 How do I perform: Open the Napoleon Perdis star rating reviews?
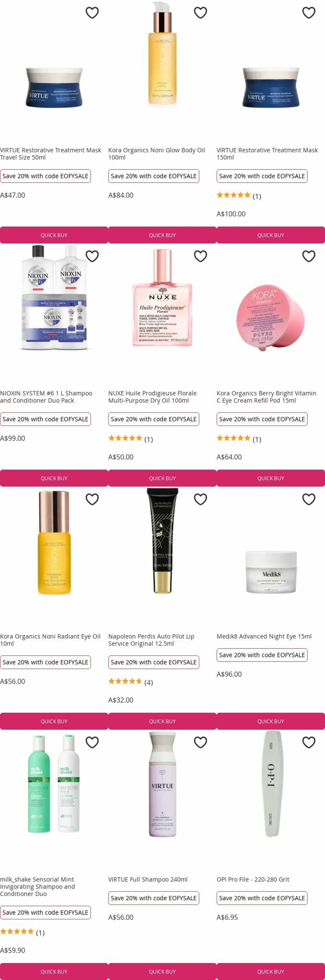pos(130,682)
